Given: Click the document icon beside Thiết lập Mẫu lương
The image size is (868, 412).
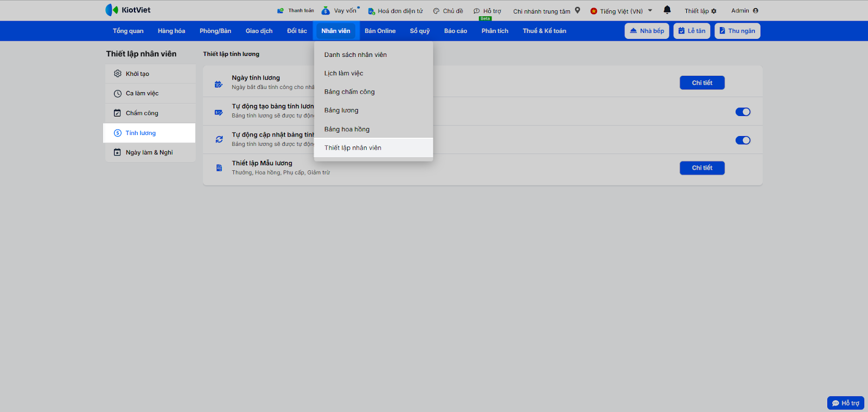Looking at the screenshot, I should pos(219,168).
